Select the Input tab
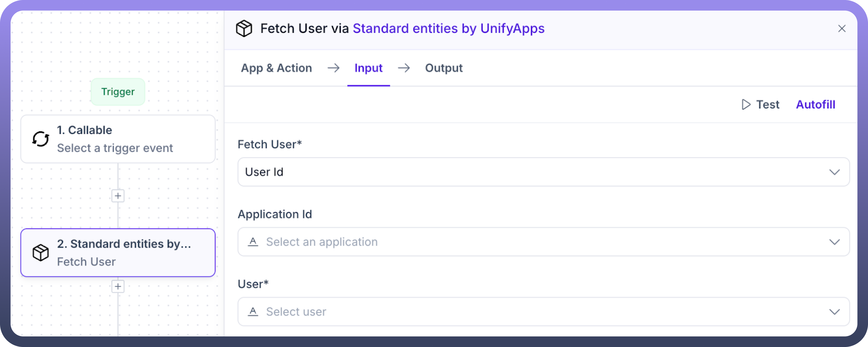 368,68
